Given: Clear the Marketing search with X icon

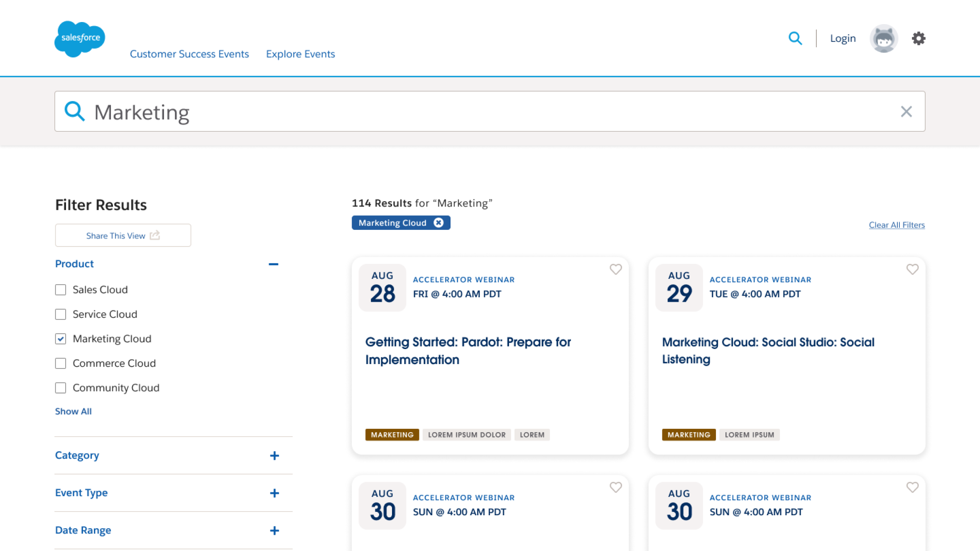Looking at the screenshot, I should 906,111.
